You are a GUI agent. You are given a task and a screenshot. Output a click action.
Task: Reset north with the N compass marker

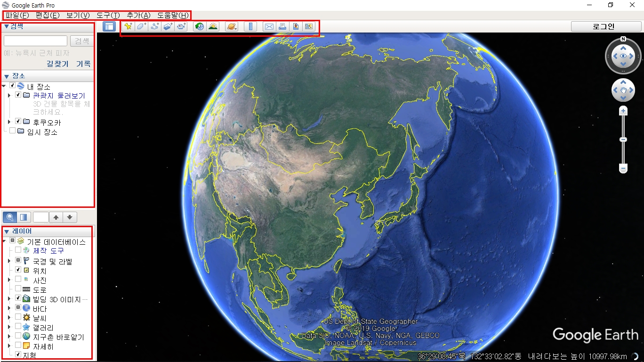pyautogui.click(x=623, y=39)
